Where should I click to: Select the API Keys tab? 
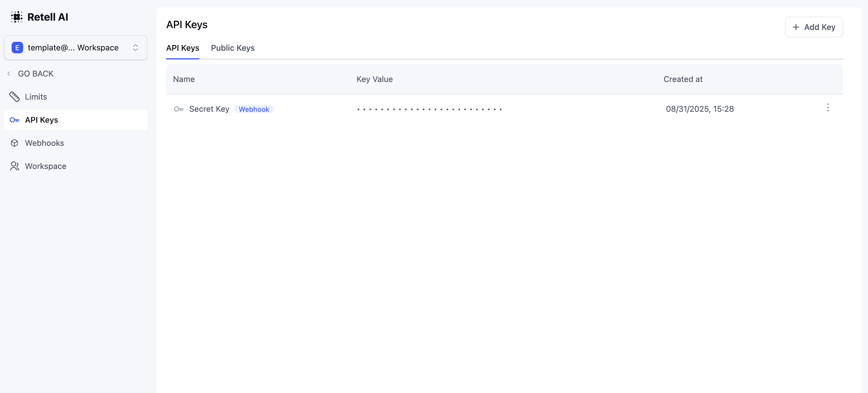[183, 48]
